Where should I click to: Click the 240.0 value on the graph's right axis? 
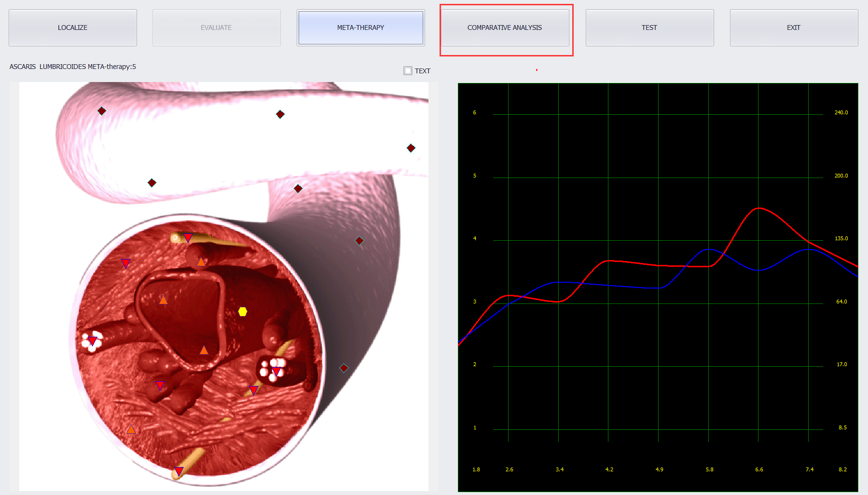coord(841,112)
